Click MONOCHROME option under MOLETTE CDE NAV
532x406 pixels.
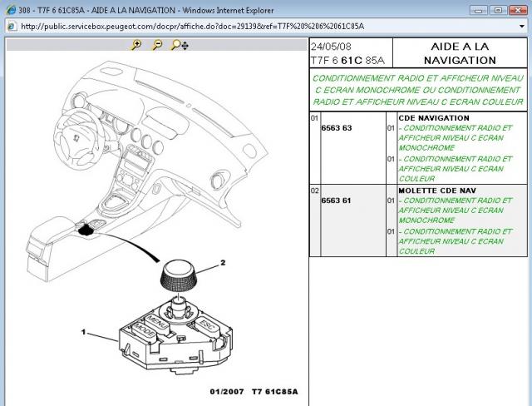pyautogui.click(x=456, y=210)
